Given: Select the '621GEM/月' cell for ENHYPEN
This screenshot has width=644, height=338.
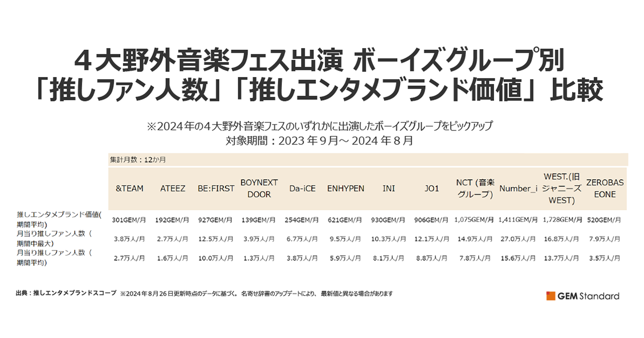Looking at the screenshot, I should pos(345,219).
